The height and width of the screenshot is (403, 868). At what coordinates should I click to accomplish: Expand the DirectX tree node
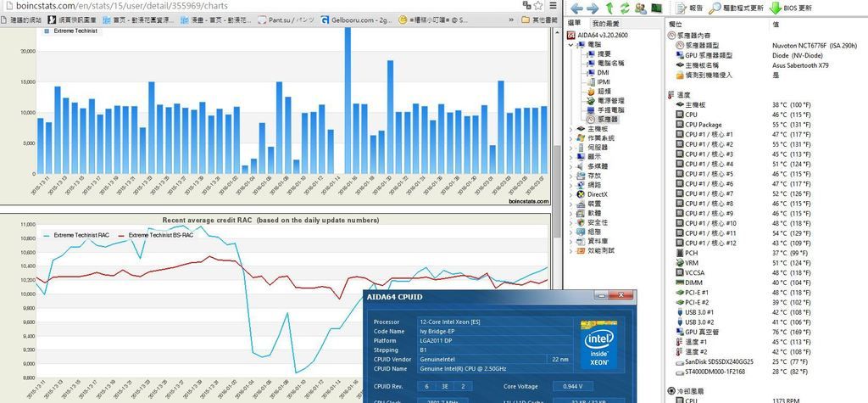(571, 194)
